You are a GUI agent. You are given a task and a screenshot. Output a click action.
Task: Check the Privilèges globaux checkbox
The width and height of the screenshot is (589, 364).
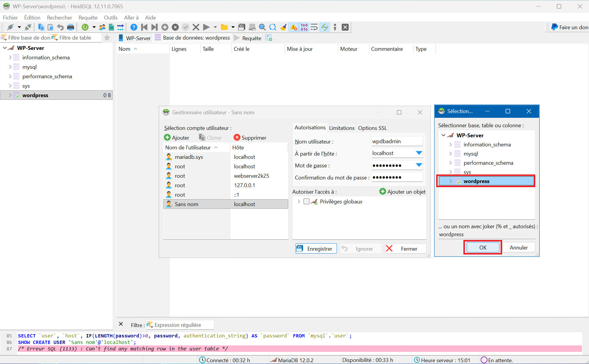306,201
